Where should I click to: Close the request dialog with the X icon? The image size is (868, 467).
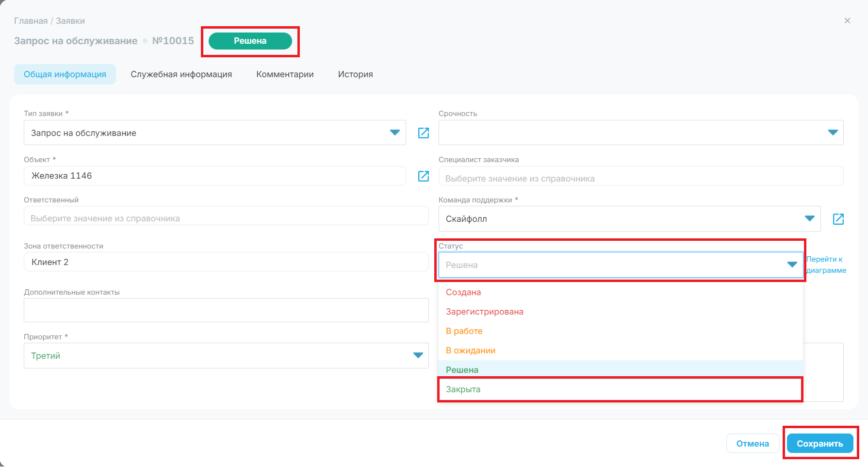coord(847,21)
